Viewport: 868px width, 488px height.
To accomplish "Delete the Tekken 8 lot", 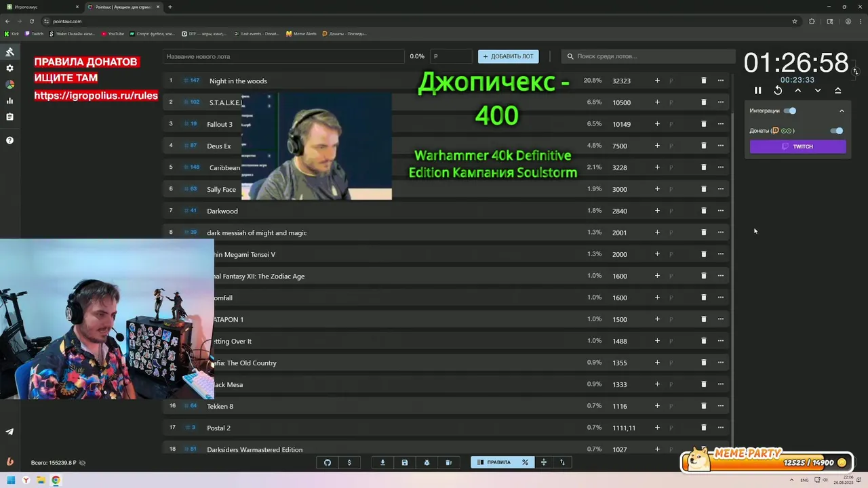I will 703,406.
